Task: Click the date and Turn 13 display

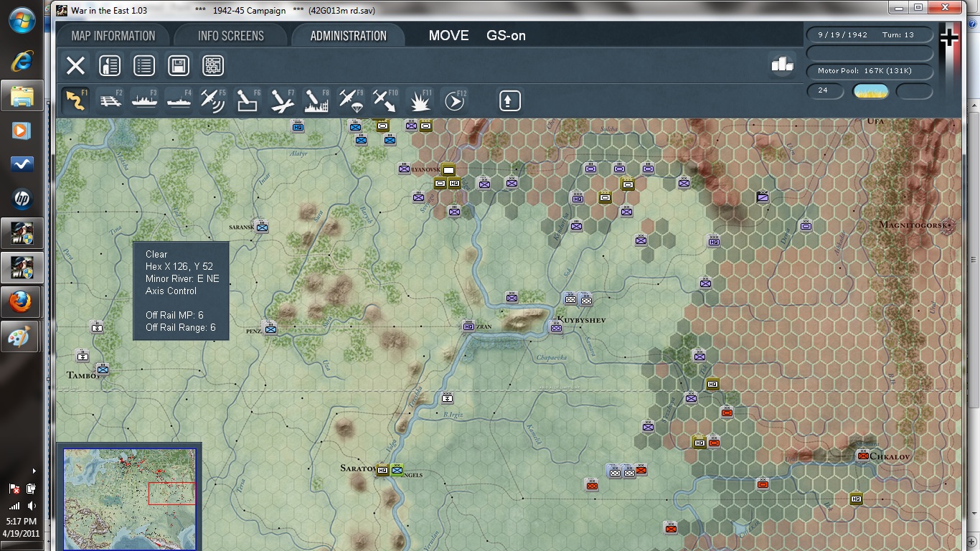Action: click(870, 35)
